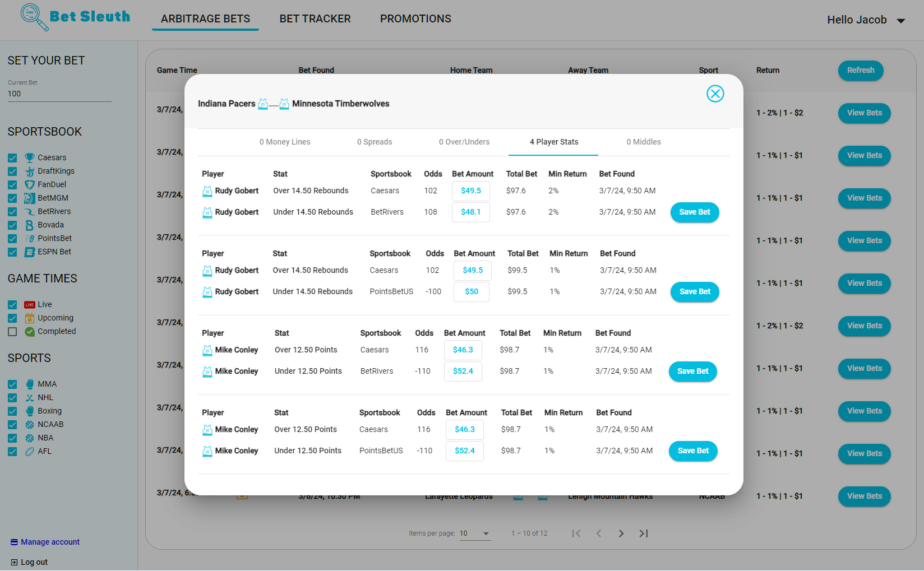Click the NBA basketball icon
The image size is (924, 571).
(x=30, y=438)
